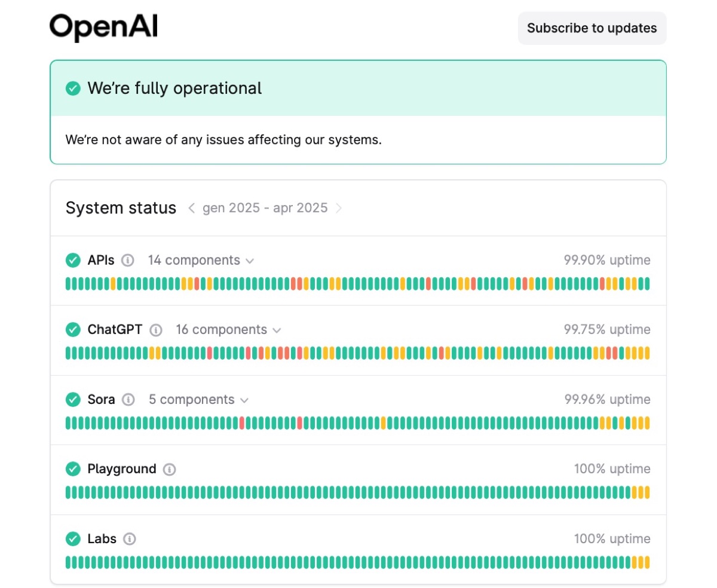This screenshot has width=717, height=588.
Task: Click the info icon beside ChatGPT
Action: (x=156, y=330)
